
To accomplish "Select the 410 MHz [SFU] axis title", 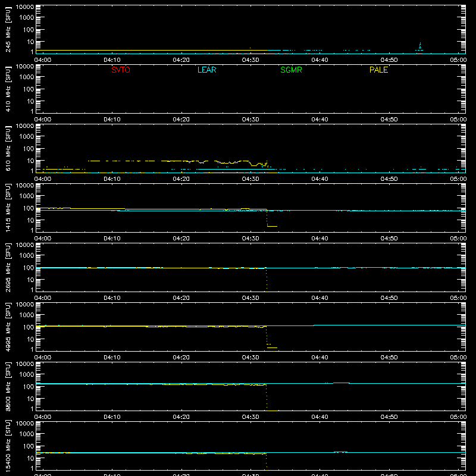I will coord(8,89).
